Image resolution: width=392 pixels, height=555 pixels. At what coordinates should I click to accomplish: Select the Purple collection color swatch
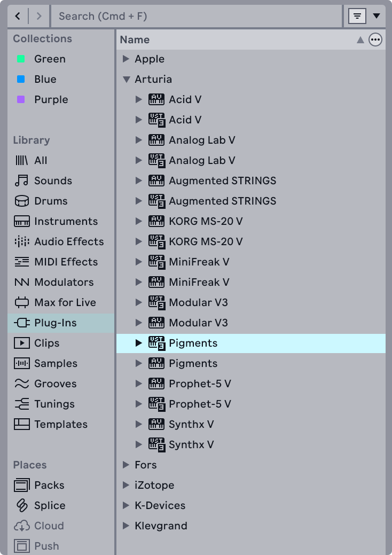click(21, 99)
